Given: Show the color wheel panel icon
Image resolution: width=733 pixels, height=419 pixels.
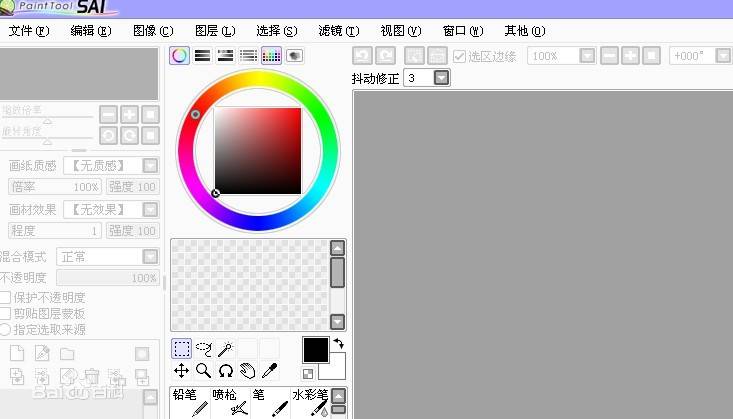Looking at the screenshot, I should pyautogui.click(x=180, y=56).
